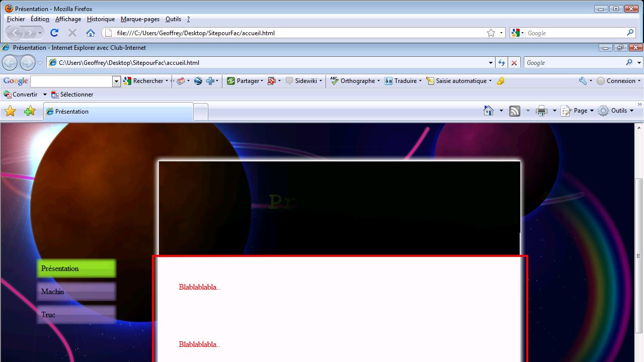Open the Rechercher dropdown arrow
The image size is (644, 362).
(x=167, y=81)
